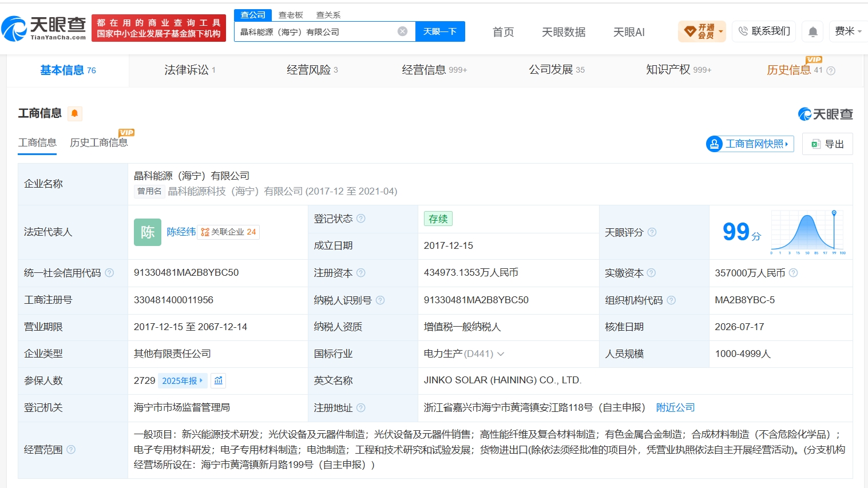Switch to the 法律诉讼 tab
This screenshot has width=868, height=488.
(190, 70)
